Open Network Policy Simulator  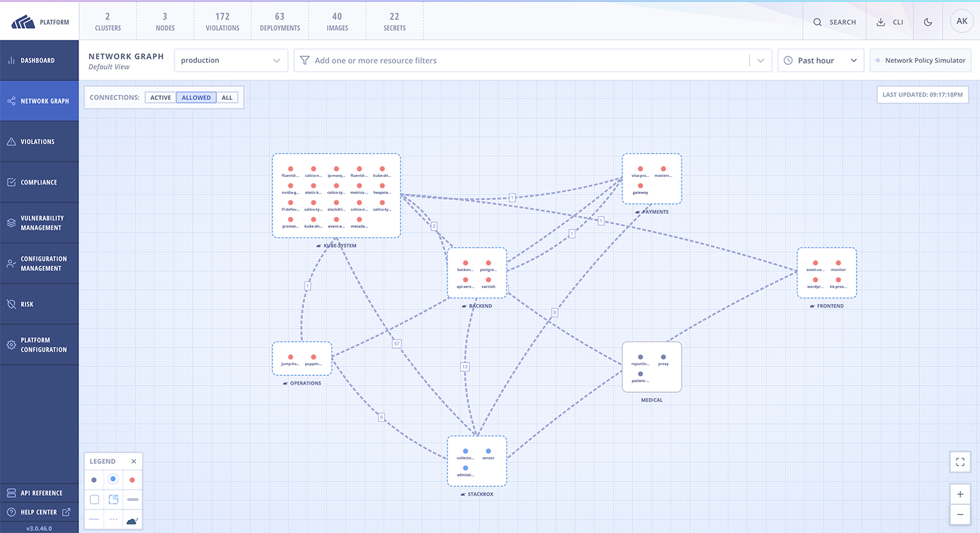click(920, 61)
